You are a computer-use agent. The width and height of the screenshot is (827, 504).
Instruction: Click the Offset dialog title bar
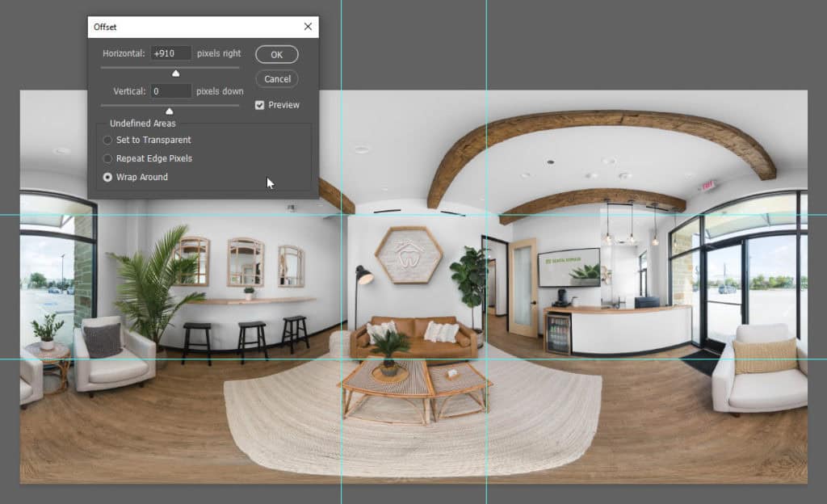point(203,27)
